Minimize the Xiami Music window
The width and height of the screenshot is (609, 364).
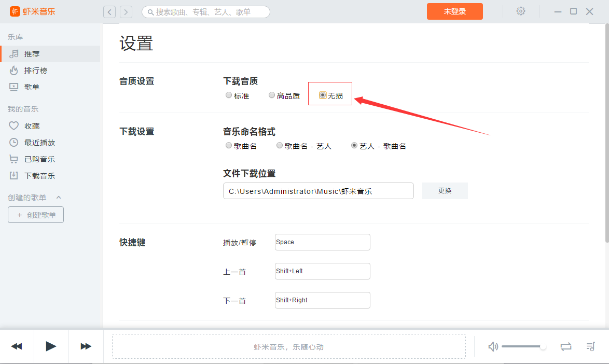[558, 11]
